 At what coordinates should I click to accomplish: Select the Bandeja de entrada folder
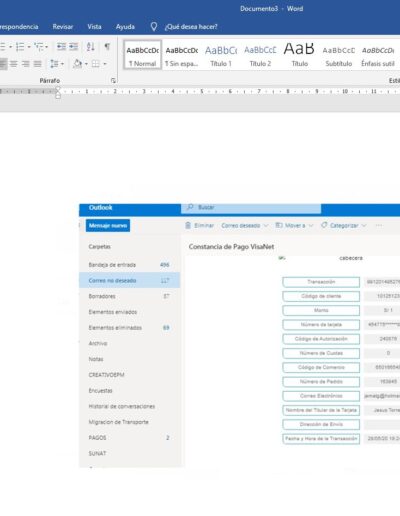pyautogui.click(x=129, y=265)
